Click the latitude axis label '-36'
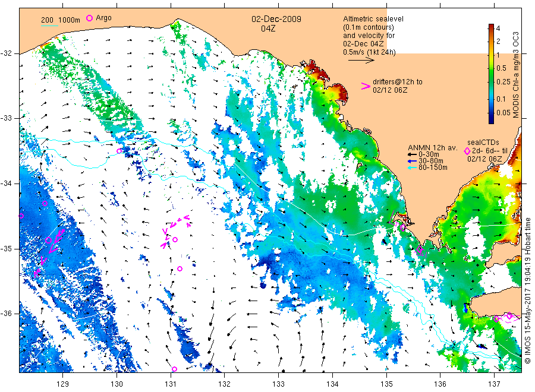Viewport: 535px width, 392px height. point(7,314)
